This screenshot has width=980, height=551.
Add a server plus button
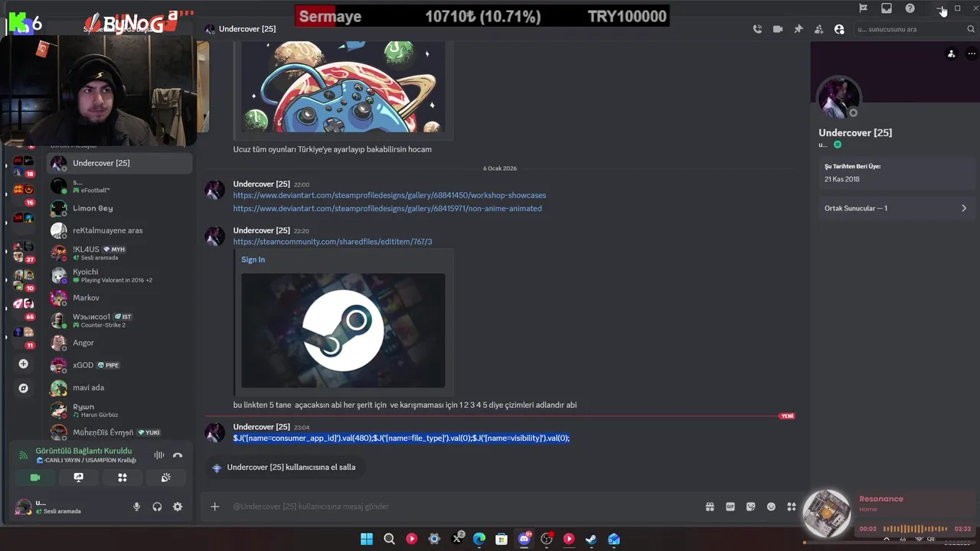[23, 364]
